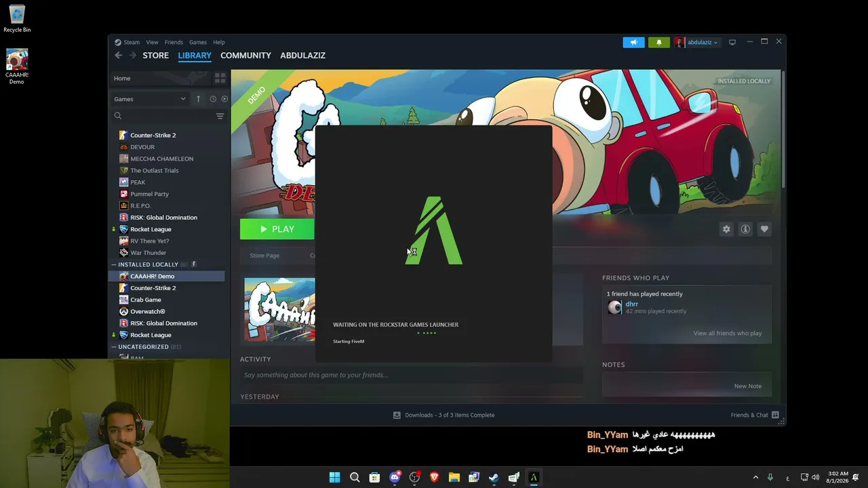Select R.E.P.O. in the game list
This screenshot has height=488, width=868.
point(140,206)
